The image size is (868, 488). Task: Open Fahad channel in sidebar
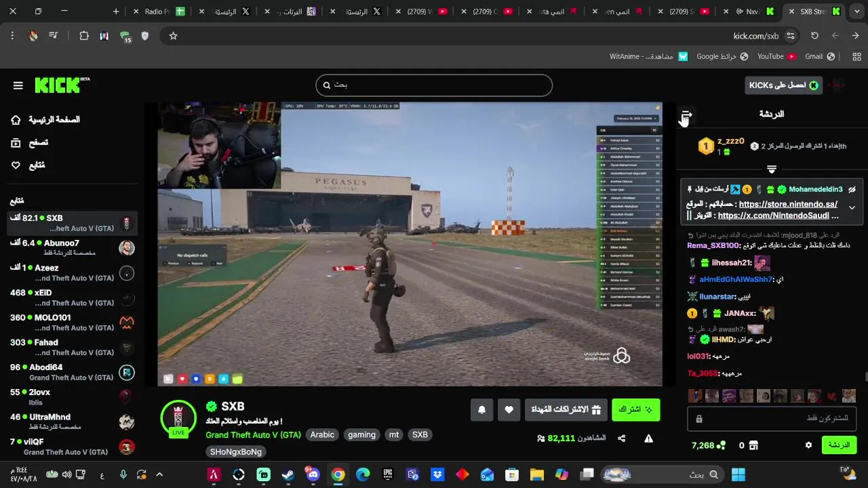click(73, 347)
